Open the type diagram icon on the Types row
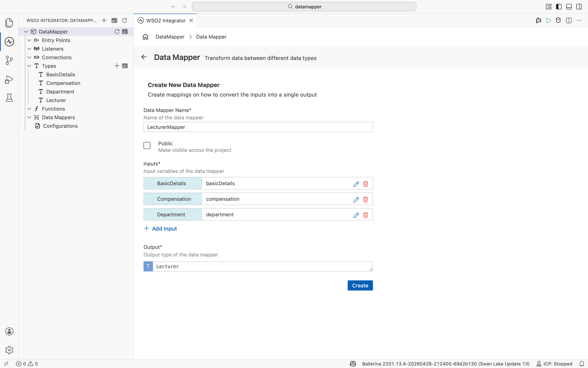The height and width of the screenshot is (368, 588). click(125, 66)
